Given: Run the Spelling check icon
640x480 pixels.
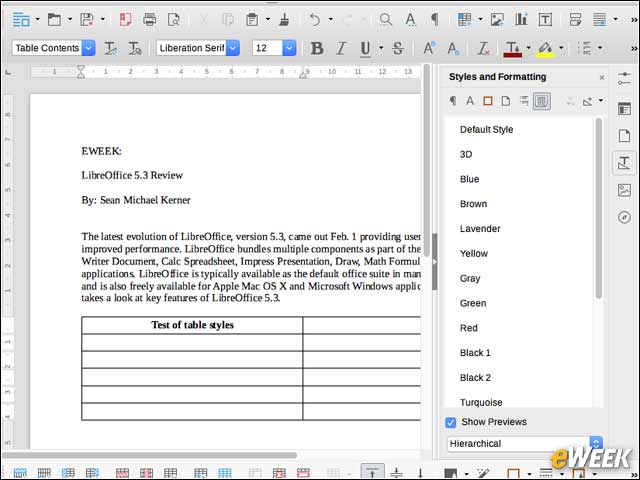Looking at the screenshot, I should pos(411,19).
